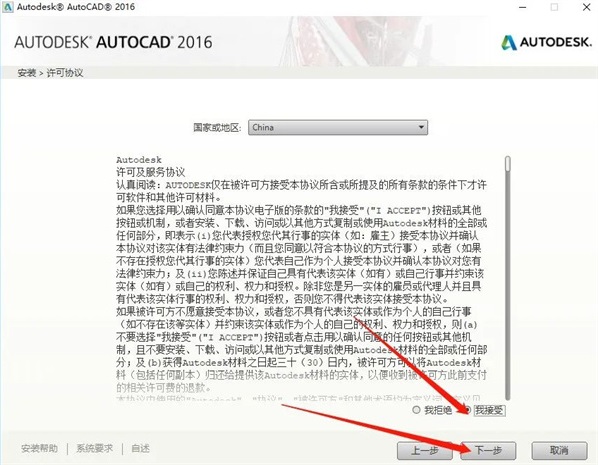Minimize the installer window
The height and width of the screenshot is (465, 598).
click(x=523, y=7)
